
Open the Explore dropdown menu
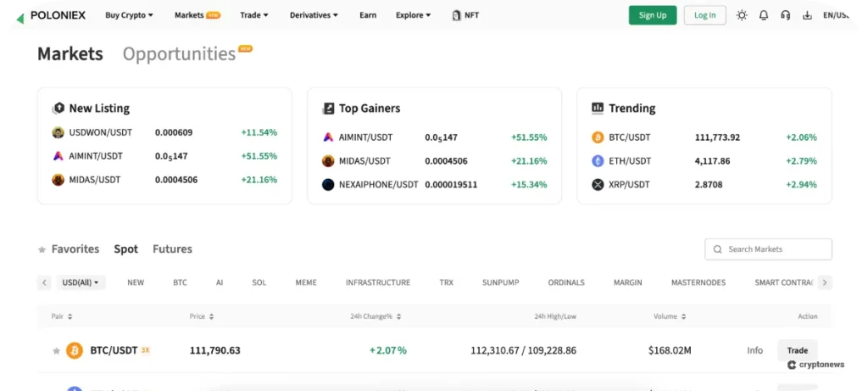coord(413,15)
